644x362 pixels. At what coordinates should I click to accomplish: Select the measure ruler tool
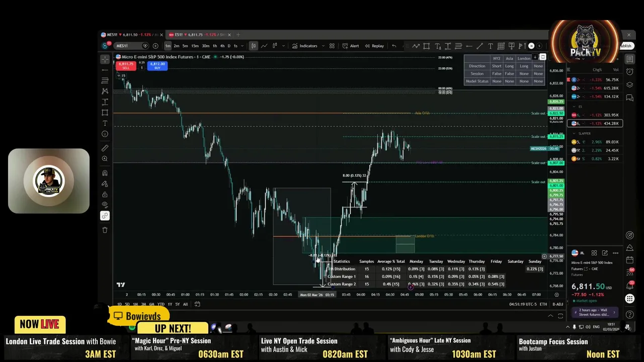pos(105,148)
